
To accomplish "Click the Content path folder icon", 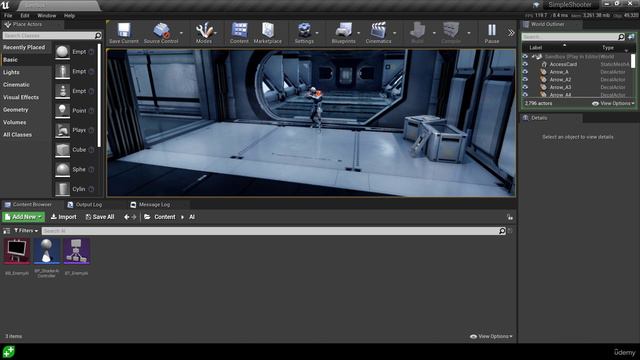I will [x=147, y=217].
